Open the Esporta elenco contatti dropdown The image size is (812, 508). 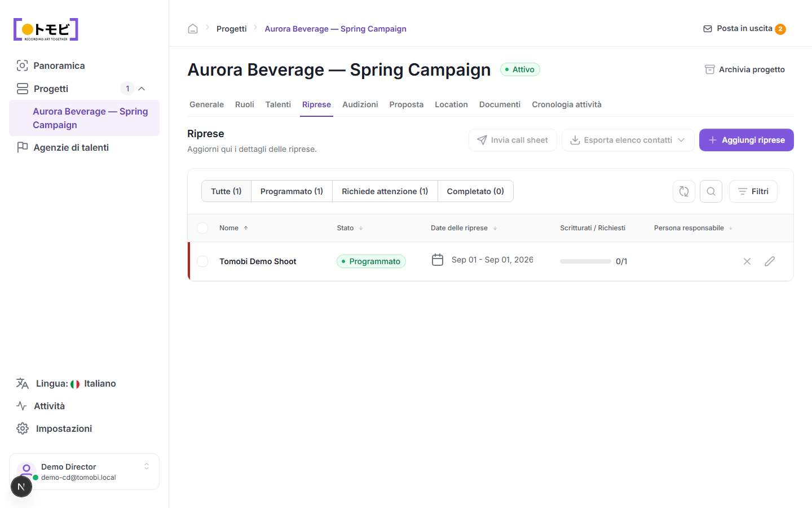(x=628, y=140)
